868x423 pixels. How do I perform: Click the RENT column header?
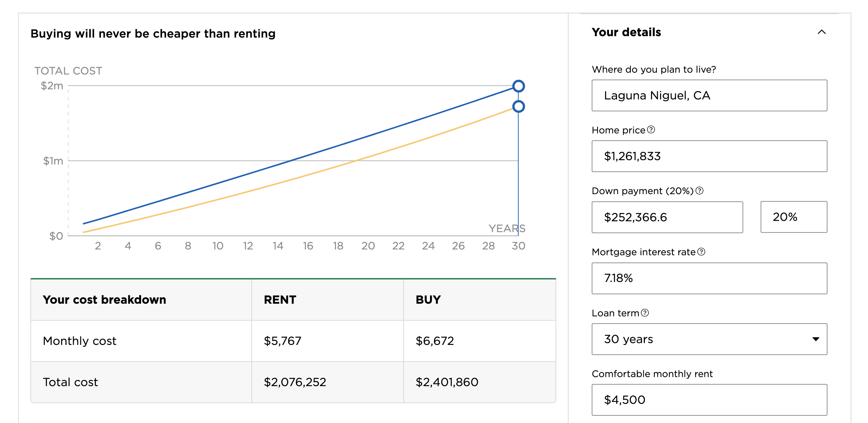[280, 300]
